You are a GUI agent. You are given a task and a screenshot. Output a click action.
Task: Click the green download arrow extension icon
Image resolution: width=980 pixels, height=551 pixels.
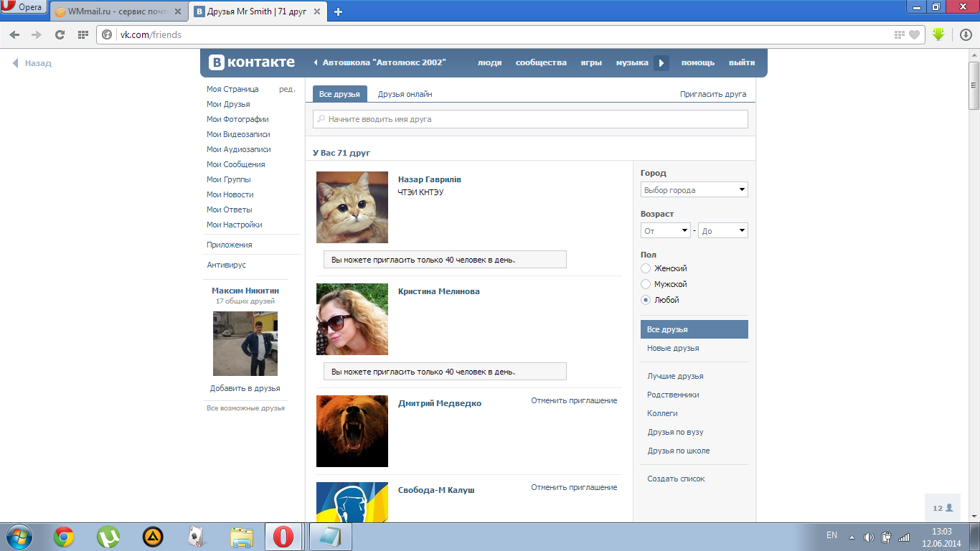[x=938, y=34]
